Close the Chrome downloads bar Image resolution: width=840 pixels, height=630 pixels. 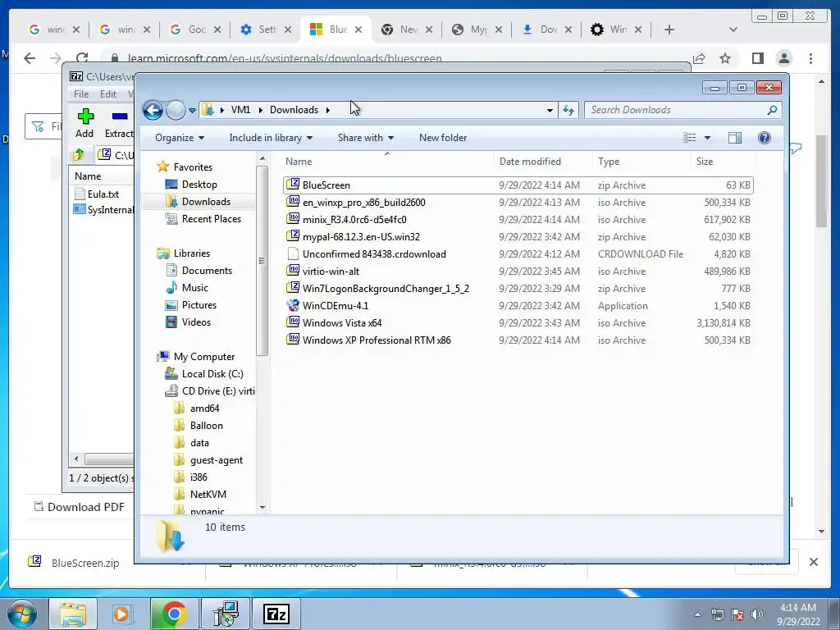pos(813,562)
